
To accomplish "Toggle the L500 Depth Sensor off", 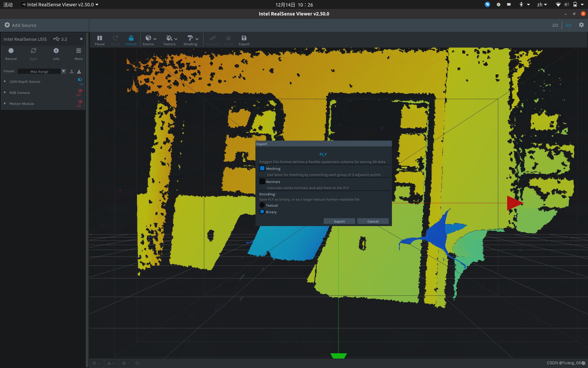I will click(80, 80).
